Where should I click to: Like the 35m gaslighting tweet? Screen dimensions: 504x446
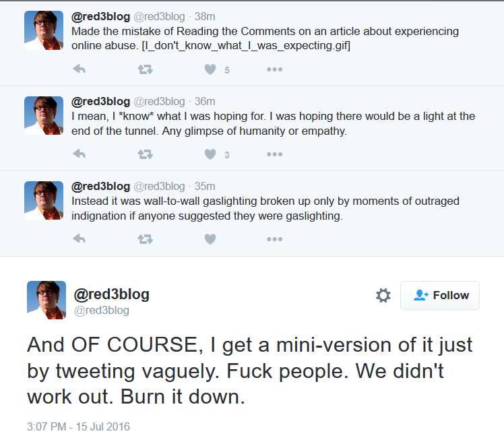tap(210, 239)
